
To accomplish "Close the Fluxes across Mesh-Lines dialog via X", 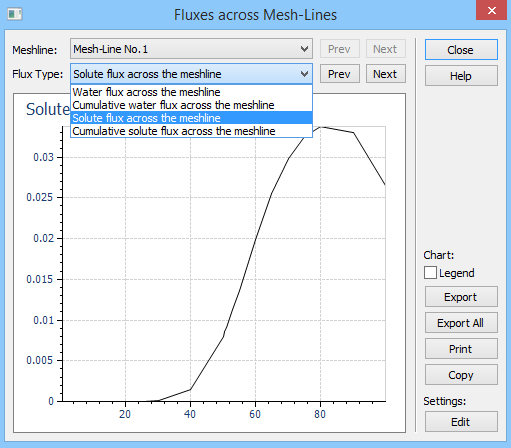I will point(492,10).
